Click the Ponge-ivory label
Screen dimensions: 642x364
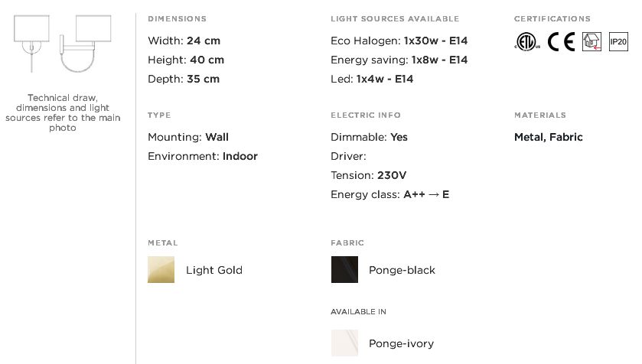pyautogui.click(x=401, y=343)
